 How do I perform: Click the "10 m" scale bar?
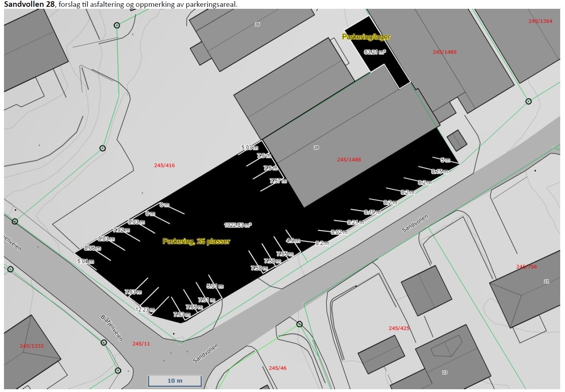(x=175, y=381)
